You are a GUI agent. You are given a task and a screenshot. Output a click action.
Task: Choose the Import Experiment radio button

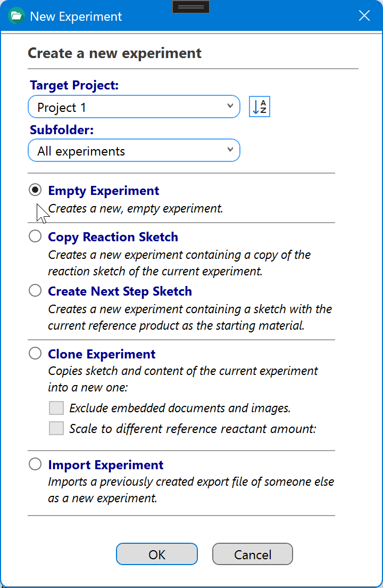tap(35, 464)
